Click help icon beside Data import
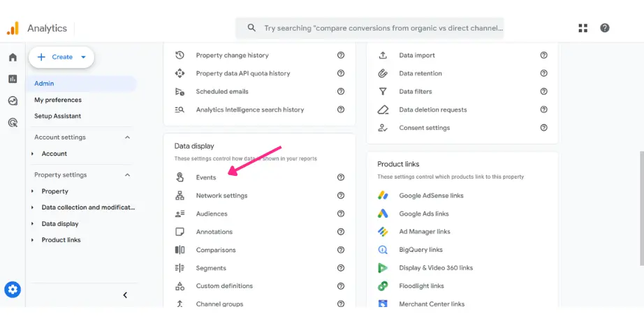 [x=543, y=55]
